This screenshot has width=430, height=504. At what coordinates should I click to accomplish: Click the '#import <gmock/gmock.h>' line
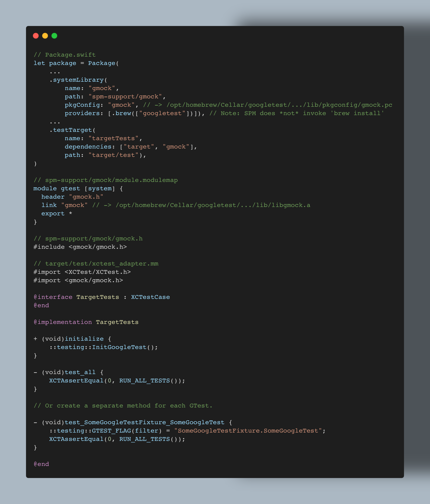78,281
